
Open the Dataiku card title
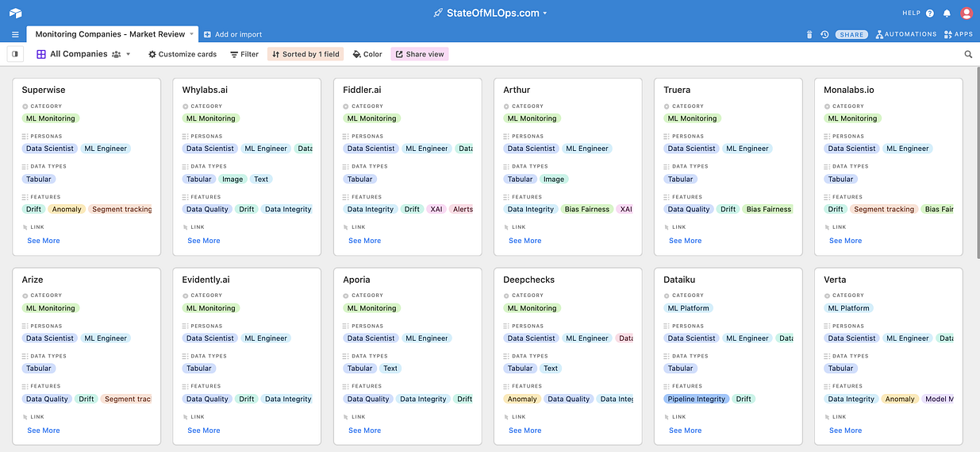(680, 280)
